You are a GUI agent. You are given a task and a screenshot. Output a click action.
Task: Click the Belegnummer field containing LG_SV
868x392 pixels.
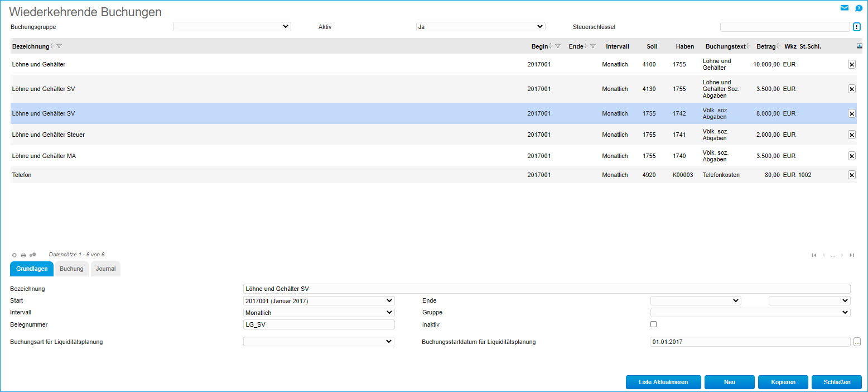pos(319,324)
